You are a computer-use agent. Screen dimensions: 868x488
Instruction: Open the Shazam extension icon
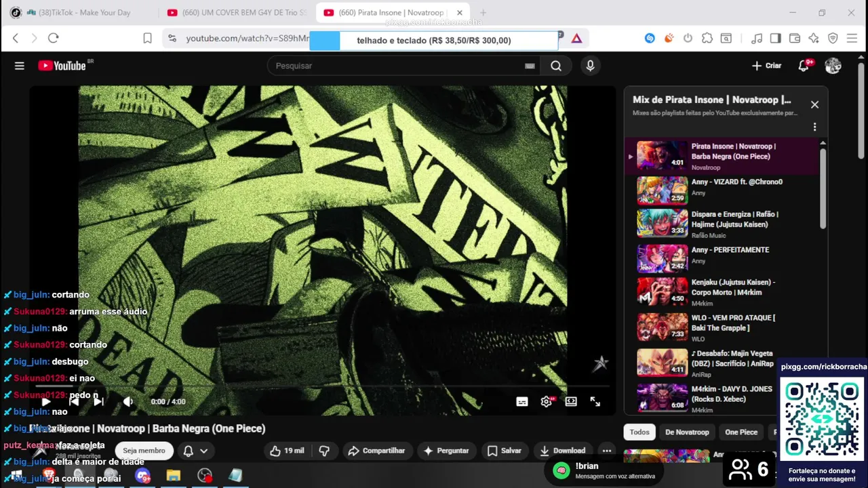tap(650, 39)
